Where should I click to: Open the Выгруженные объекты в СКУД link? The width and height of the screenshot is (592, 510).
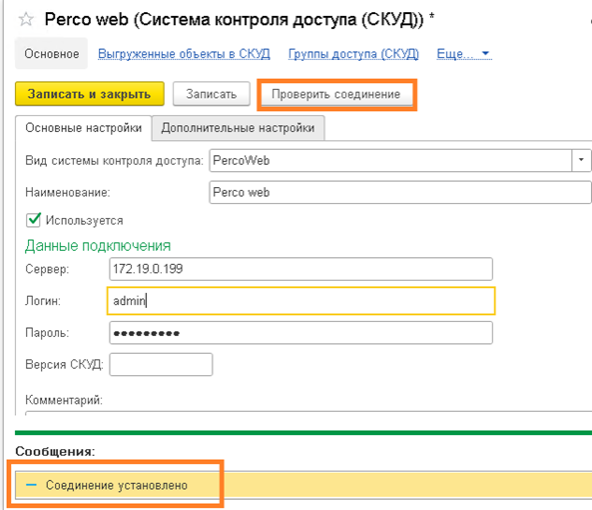184,54
